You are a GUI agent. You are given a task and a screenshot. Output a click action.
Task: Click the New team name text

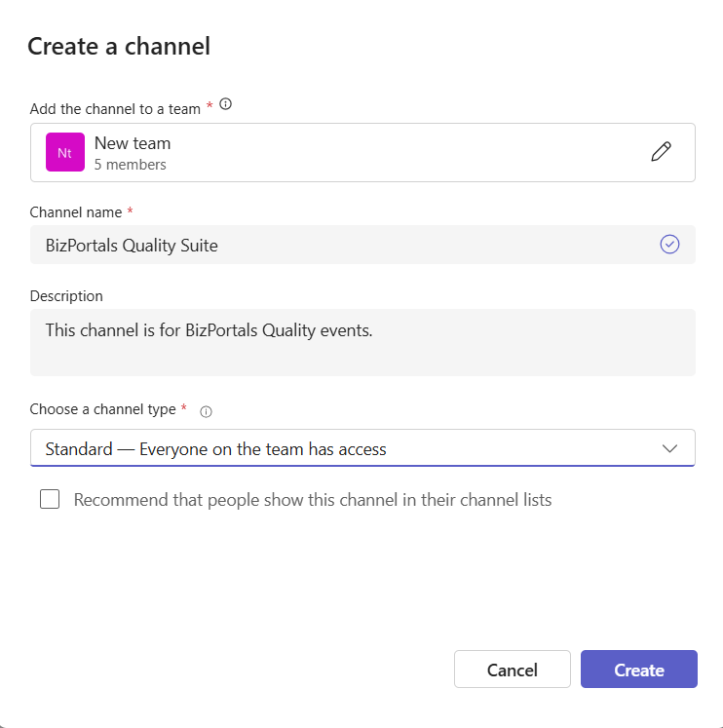coord(133,143)
